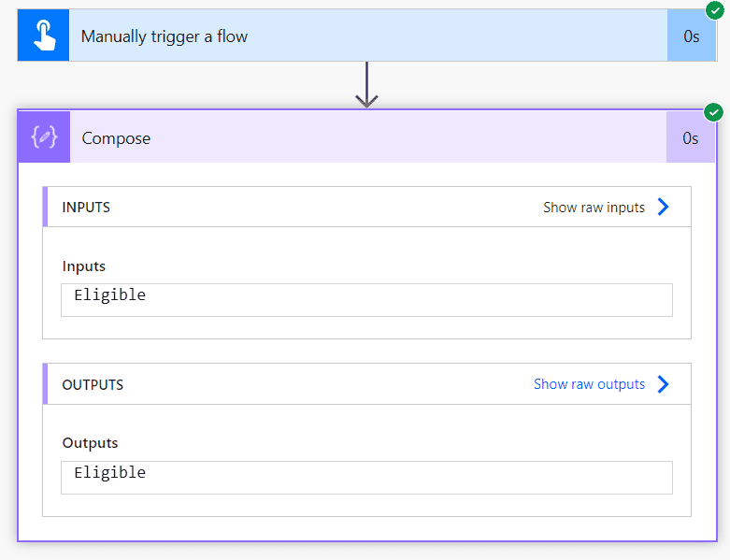Click the Compose curly braces icon

tap(44, 136)
